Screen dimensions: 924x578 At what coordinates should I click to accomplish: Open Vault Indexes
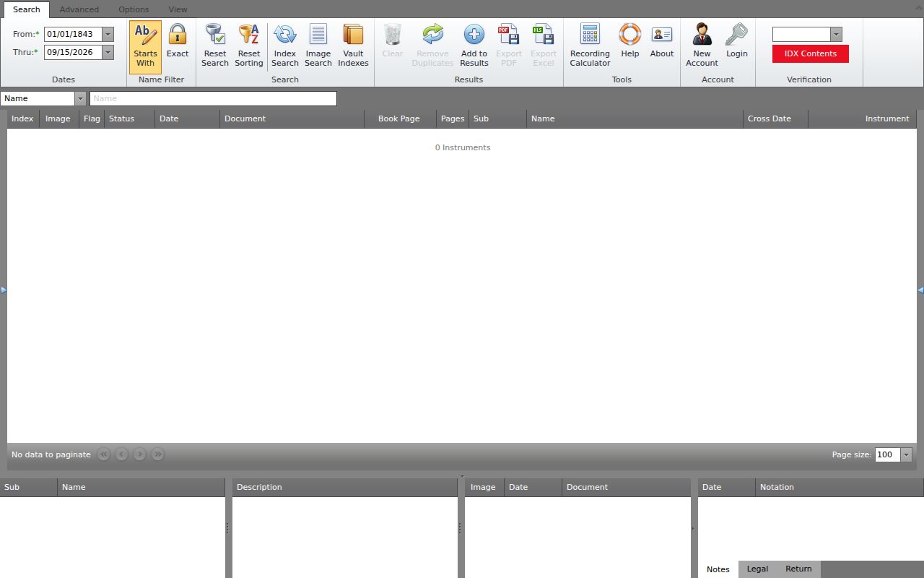point(354,47)
